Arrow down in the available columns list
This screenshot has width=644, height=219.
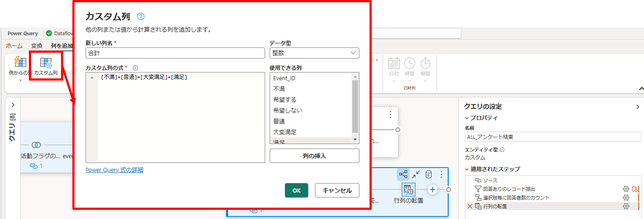[x=355, y=140]
